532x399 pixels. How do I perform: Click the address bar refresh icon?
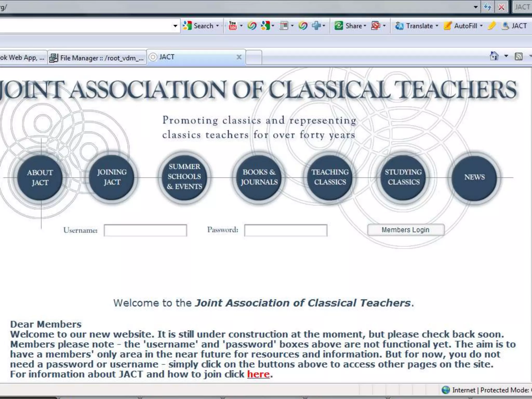487,7
